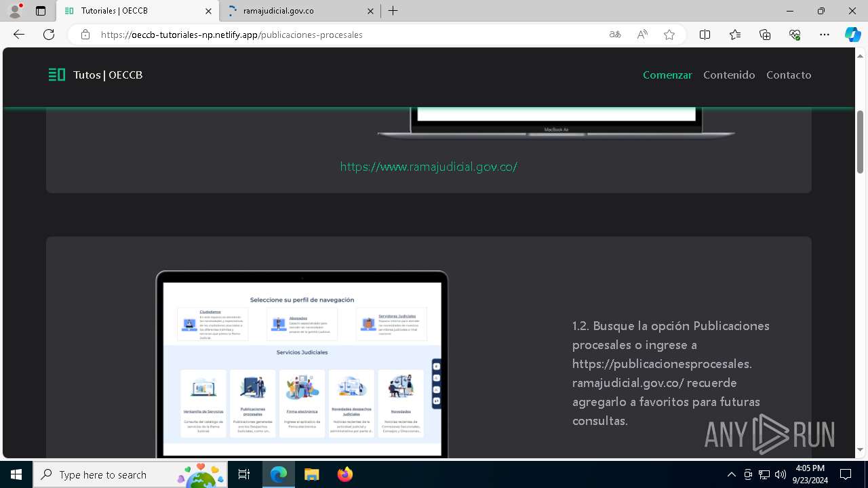Open the tab actions menu icon
This screenshot has height=488, width=868.
click(x=41, y=11)
